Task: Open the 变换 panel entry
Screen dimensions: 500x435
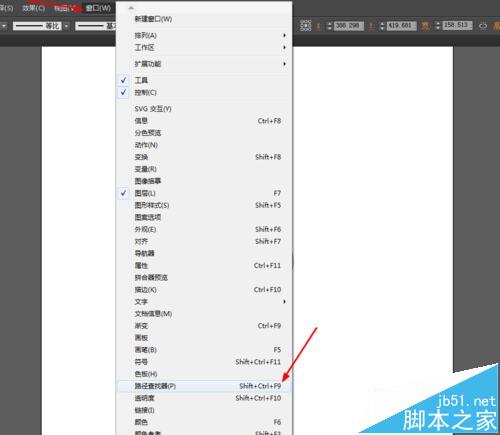Action: [204, 157]
